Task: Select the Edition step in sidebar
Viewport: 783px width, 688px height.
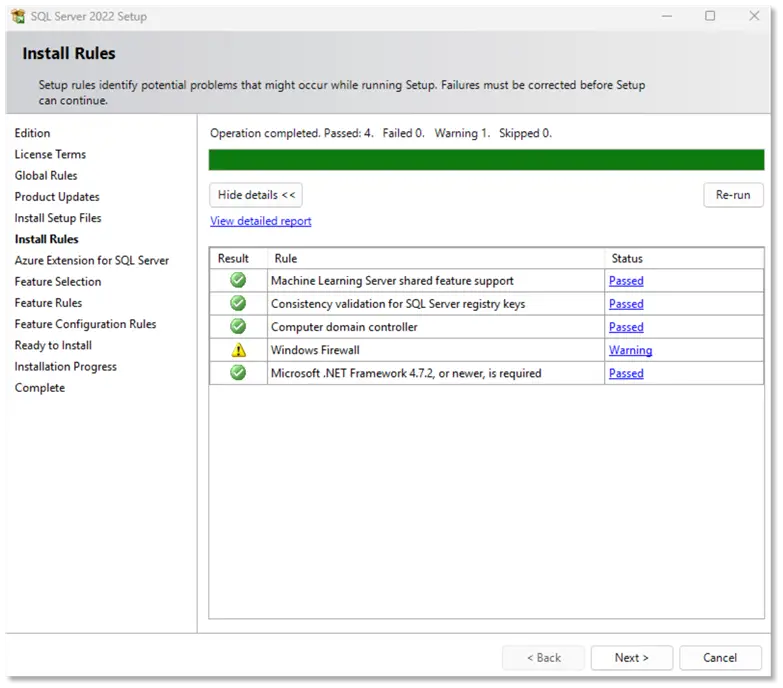Action: click(32, 133)
